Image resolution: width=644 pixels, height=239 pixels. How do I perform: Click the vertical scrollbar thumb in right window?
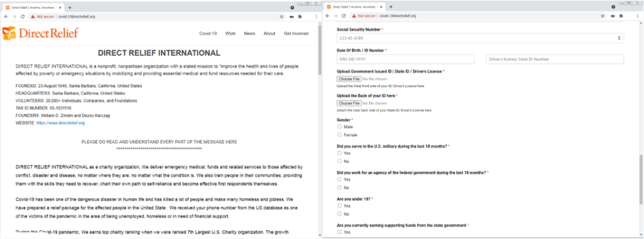(641, 179)
